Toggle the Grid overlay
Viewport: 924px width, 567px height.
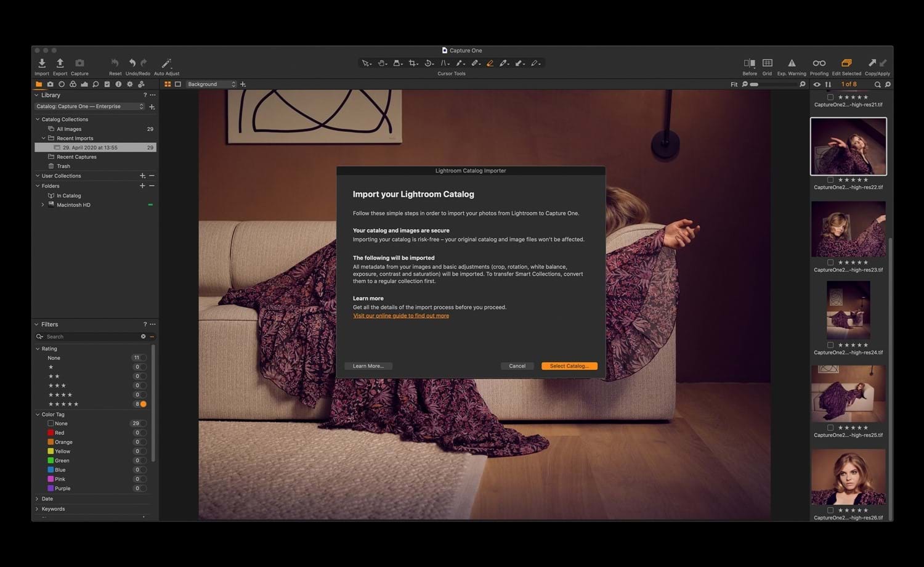[767, 63]
